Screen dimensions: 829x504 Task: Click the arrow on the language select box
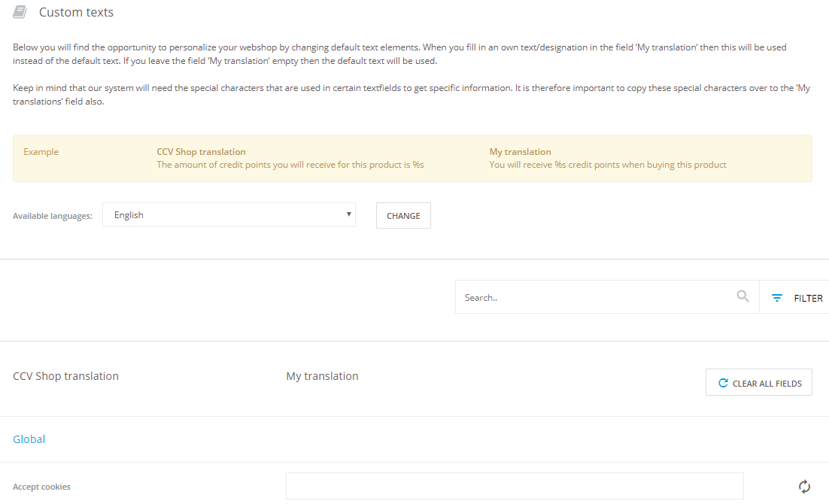click(x=348, y=214)
